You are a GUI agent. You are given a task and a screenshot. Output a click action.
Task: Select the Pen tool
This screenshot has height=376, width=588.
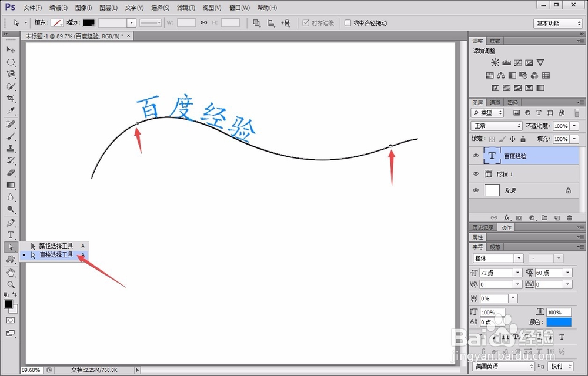[x=11, y=223]
